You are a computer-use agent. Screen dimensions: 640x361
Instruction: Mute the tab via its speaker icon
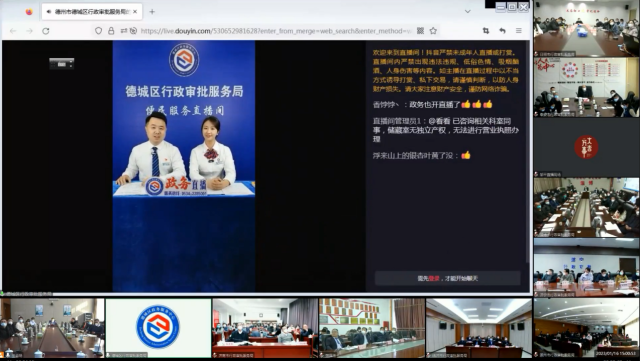49,12
